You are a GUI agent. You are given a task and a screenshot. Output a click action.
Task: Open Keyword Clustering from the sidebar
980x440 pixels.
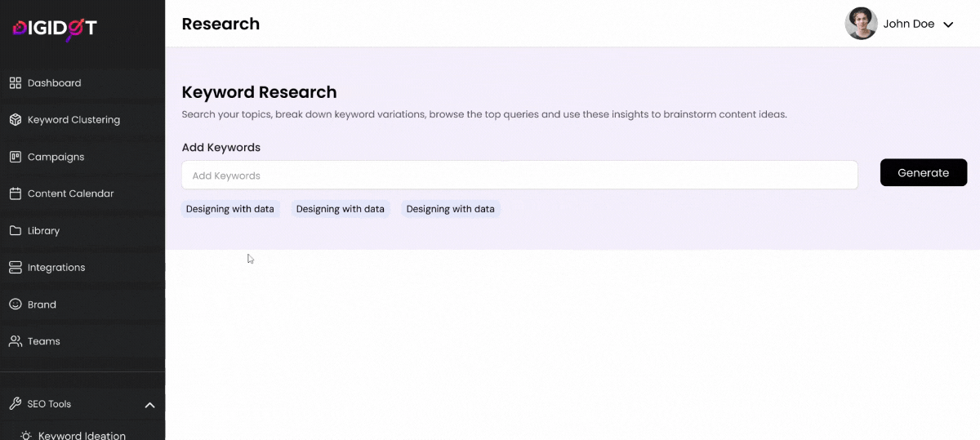pyautogui.click(x=73, y=119)
